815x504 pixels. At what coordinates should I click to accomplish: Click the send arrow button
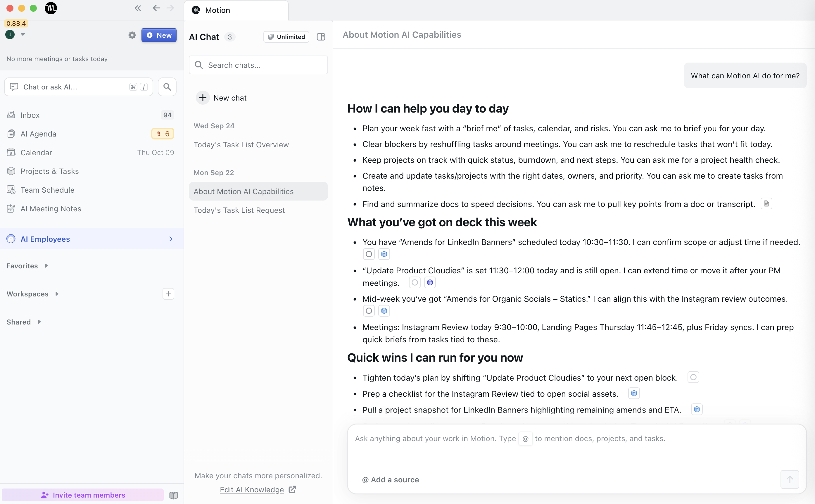(x=789, y=479)
